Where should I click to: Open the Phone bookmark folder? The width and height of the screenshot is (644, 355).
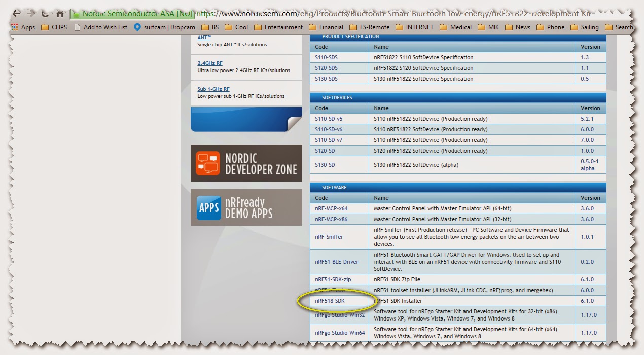pos(550,27)
